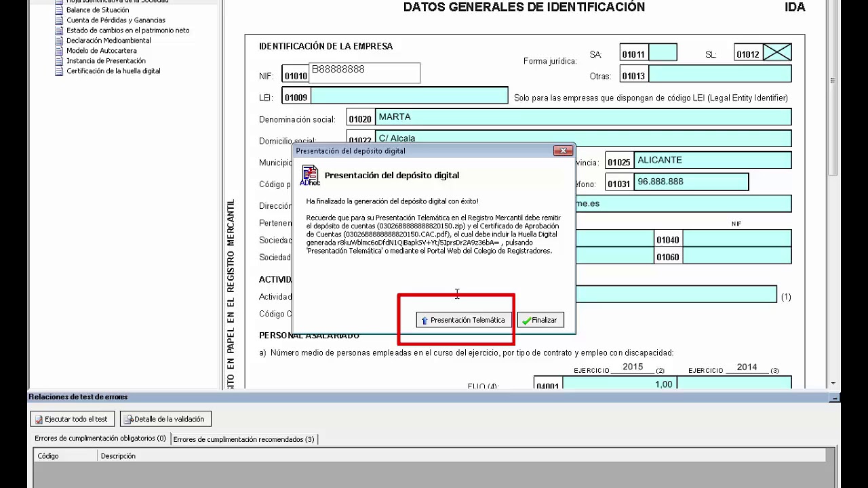Click the ADhoc icon in the dialog
868x488 pixels.
[x=310, y=176]
